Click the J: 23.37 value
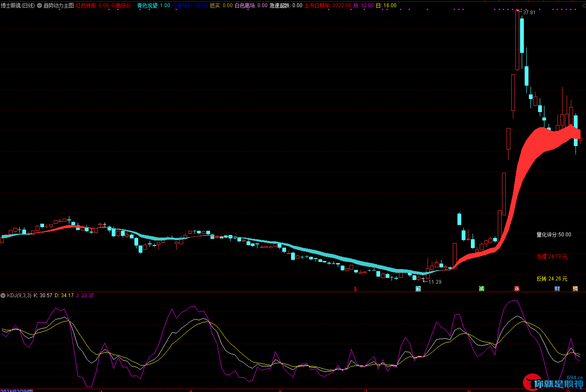The height and width of the screenshot is (392, 586). (x=85, y=295)
